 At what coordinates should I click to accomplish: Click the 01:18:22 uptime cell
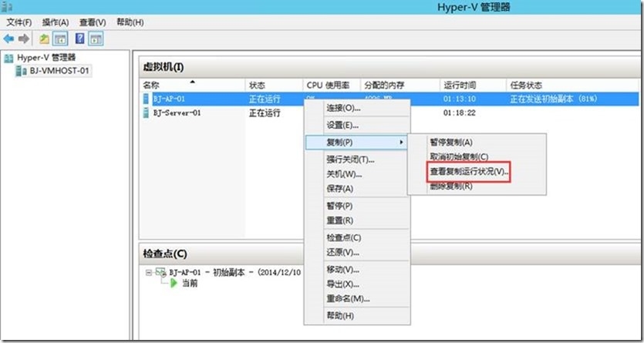pos(459,113)
